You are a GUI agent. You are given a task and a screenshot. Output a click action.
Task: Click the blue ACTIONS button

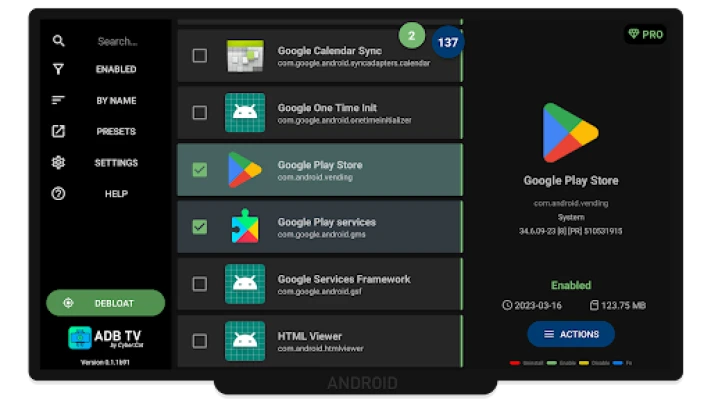point(570,334)
